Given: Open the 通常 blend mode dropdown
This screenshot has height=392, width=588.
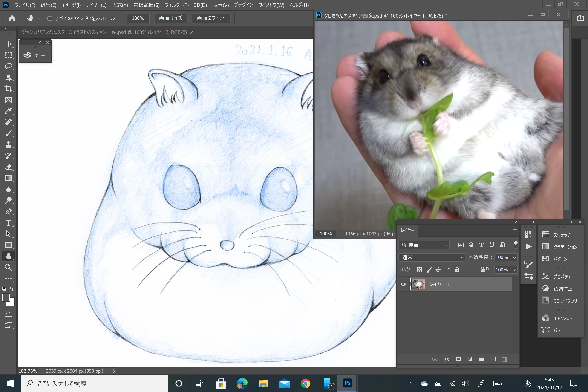Looking at the screenshot, I should tap(432, 257).
